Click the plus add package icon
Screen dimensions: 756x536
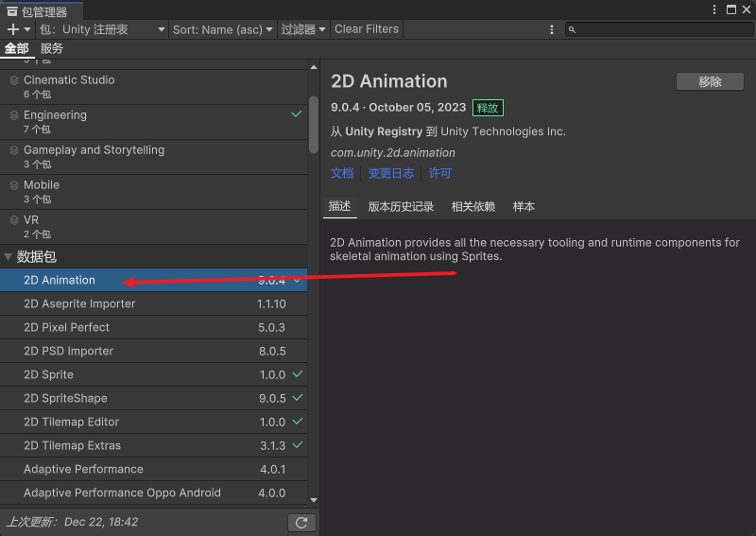12,29
